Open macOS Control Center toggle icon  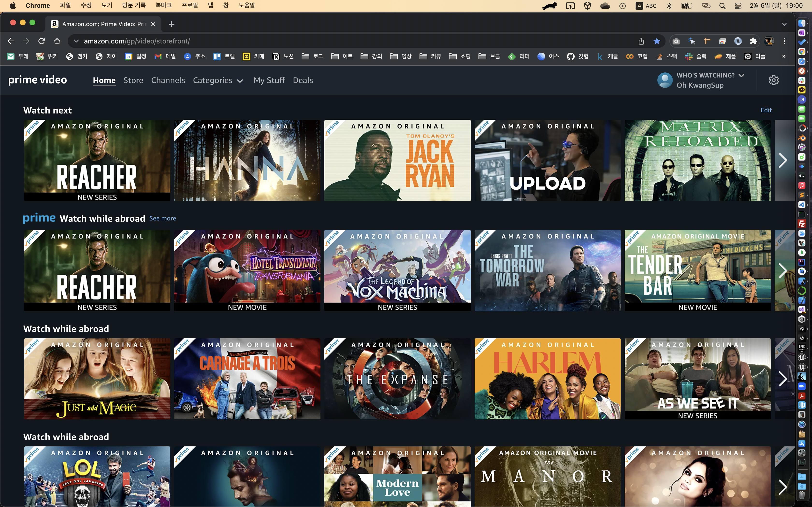(x=738, y=6)
